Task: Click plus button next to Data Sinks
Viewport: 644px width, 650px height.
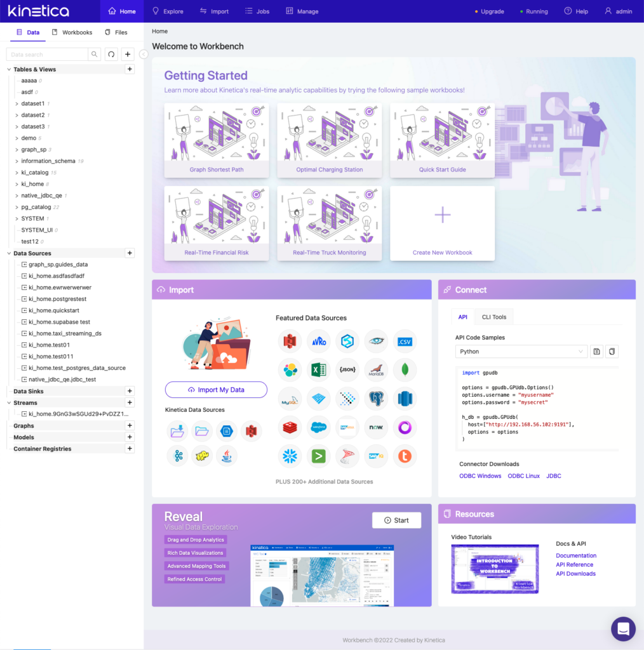Action: (130, 392)
